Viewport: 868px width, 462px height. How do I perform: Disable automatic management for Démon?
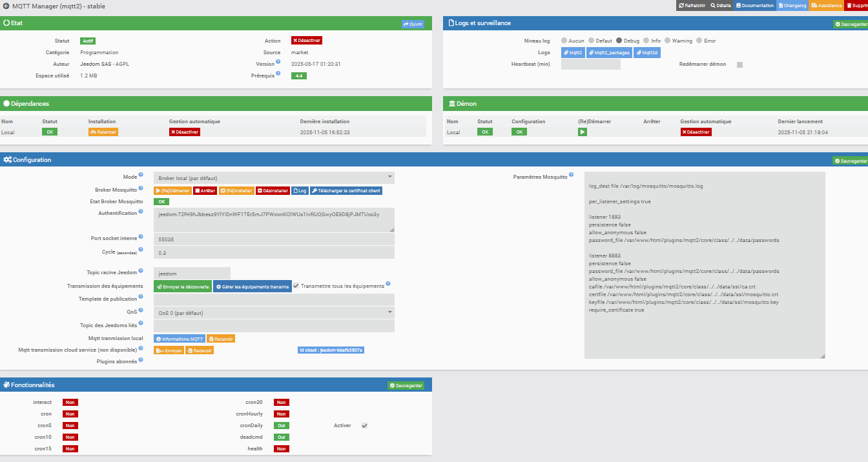696,132
